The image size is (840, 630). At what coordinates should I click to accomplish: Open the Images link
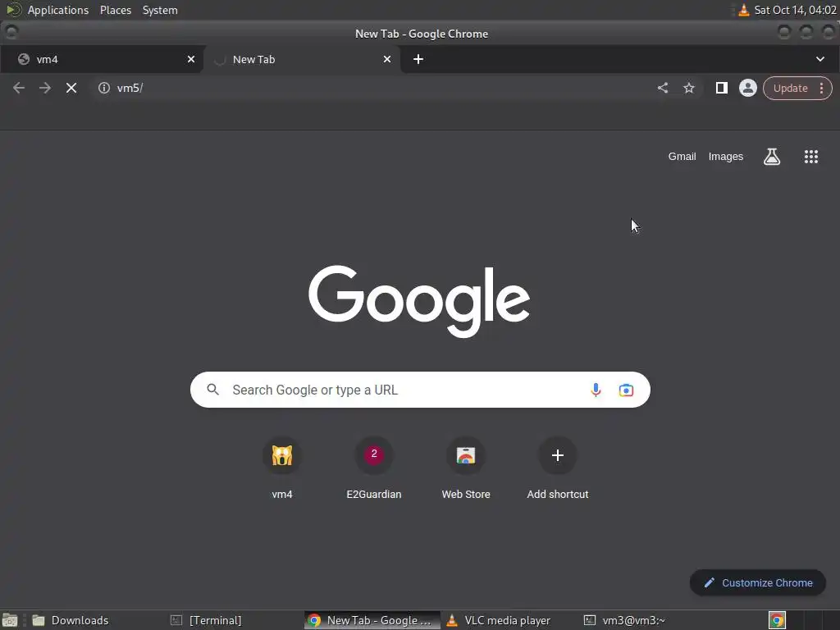click(x=726, y=157)
